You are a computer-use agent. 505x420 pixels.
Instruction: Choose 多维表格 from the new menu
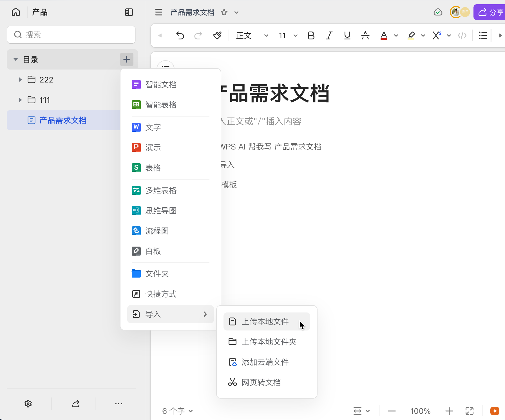pyautogui.click(x=170, y=190)
